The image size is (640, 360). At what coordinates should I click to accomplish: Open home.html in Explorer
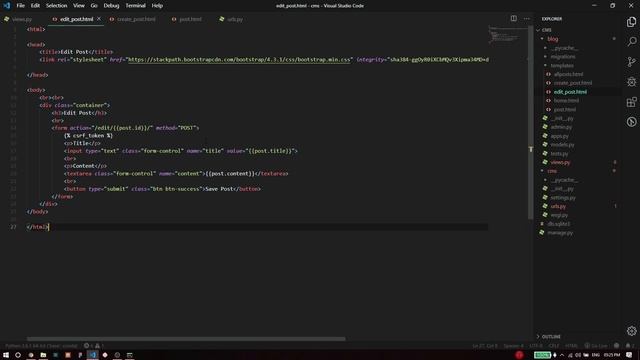click(566, 100)
